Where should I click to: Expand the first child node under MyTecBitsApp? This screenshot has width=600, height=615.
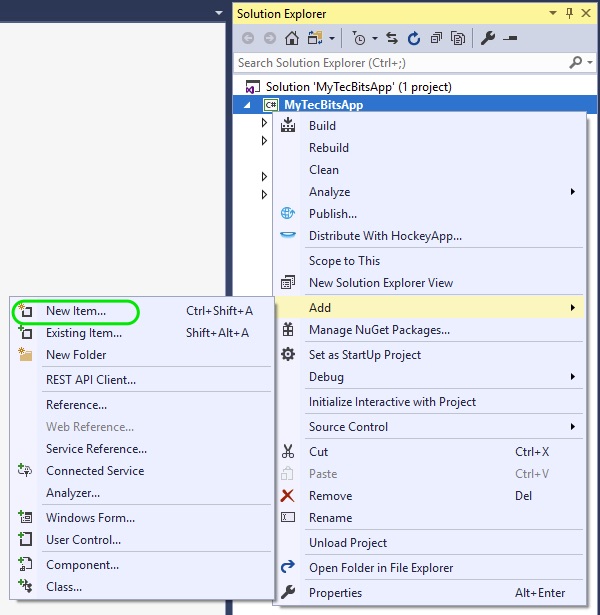[264, 123]
